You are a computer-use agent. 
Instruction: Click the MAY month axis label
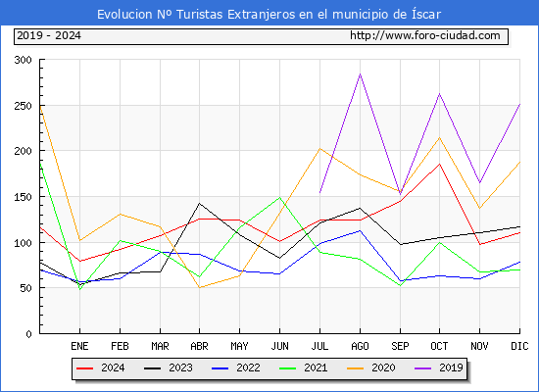pos(239,346)
